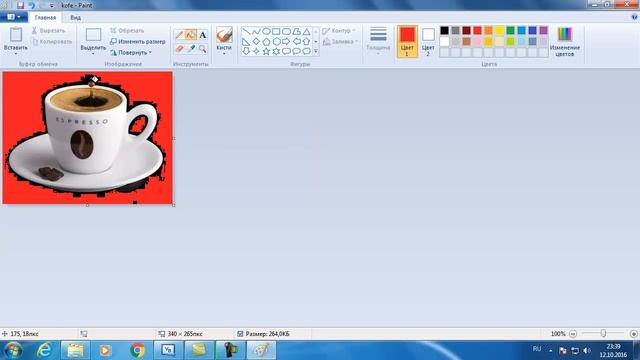Open the Толщина line size dropdown

click(378, 41)
